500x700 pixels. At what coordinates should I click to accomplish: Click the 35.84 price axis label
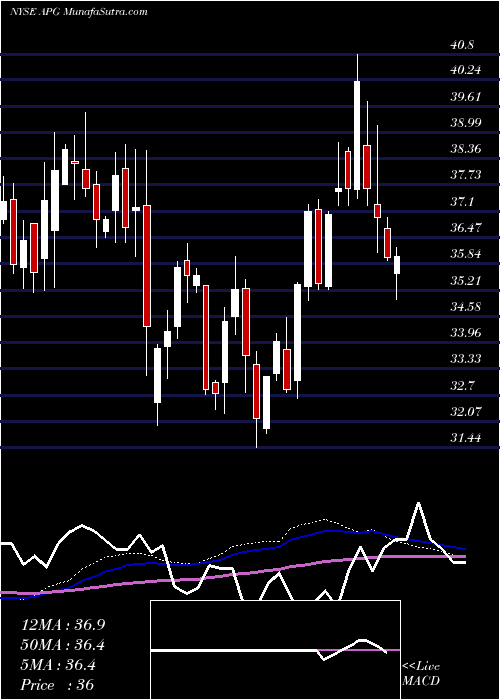click(x=465, y=254)
